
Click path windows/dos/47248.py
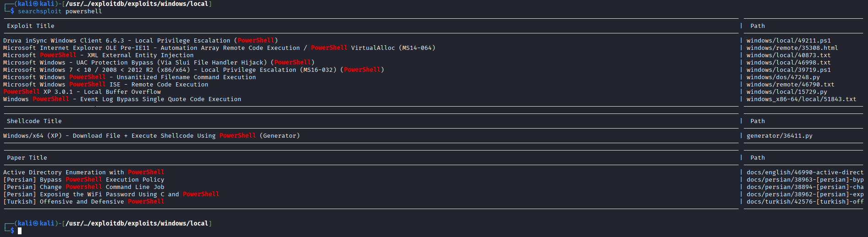783,77
